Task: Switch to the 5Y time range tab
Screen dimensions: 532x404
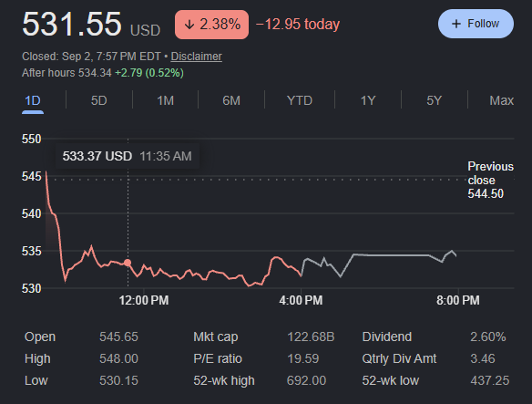Action: 435,100
